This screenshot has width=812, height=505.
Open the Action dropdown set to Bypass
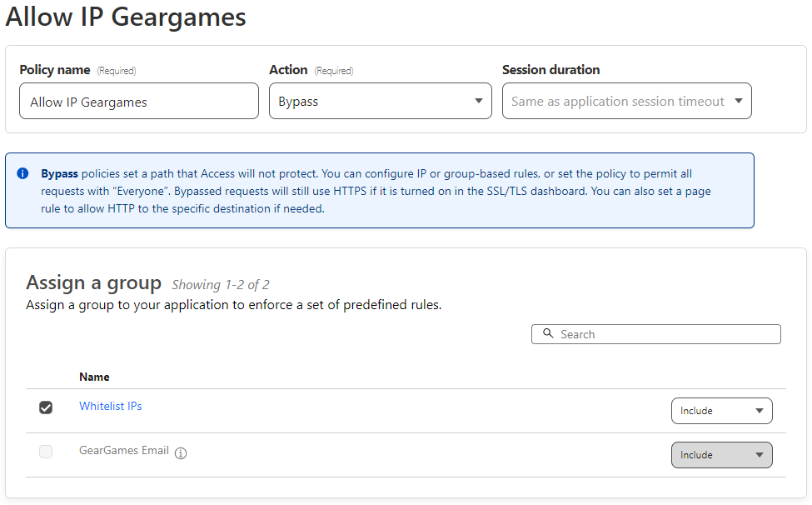[x=380, y=102]
